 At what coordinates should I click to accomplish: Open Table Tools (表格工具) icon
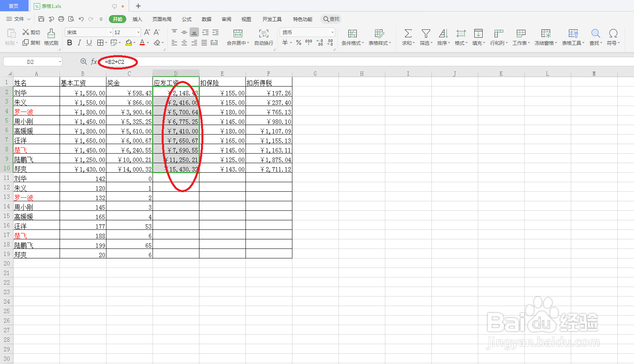573,33
